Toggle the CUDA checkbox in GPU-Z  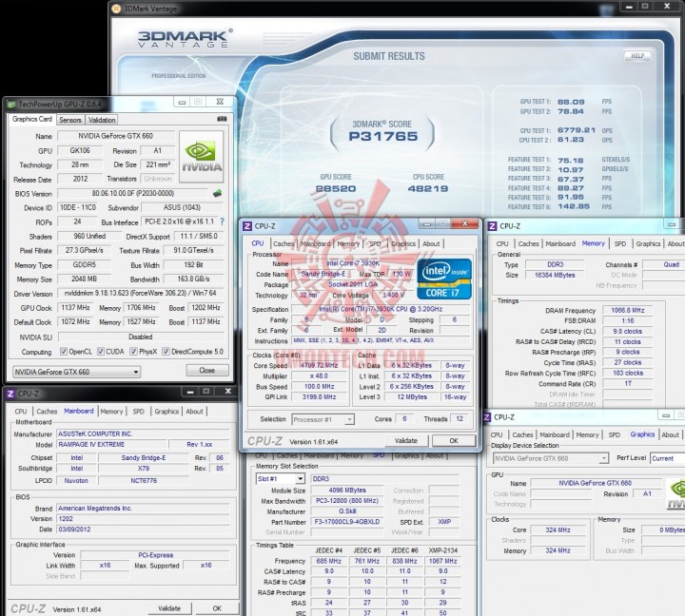[101, 352]
